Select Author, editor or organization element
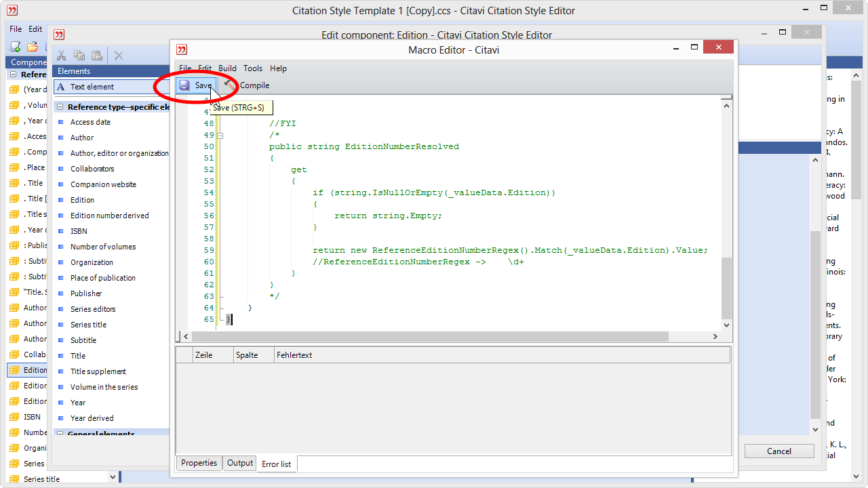The height and width of the screenshot is (488, 868). [119, 153]
